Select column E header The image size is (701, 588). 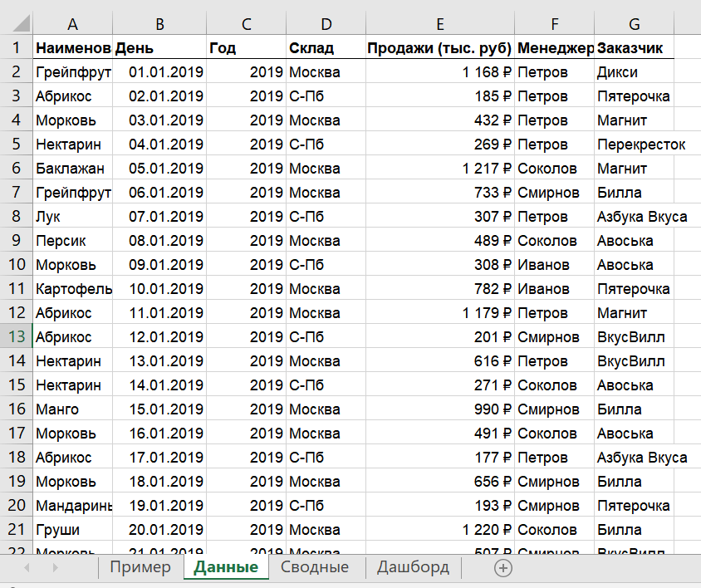439,23
